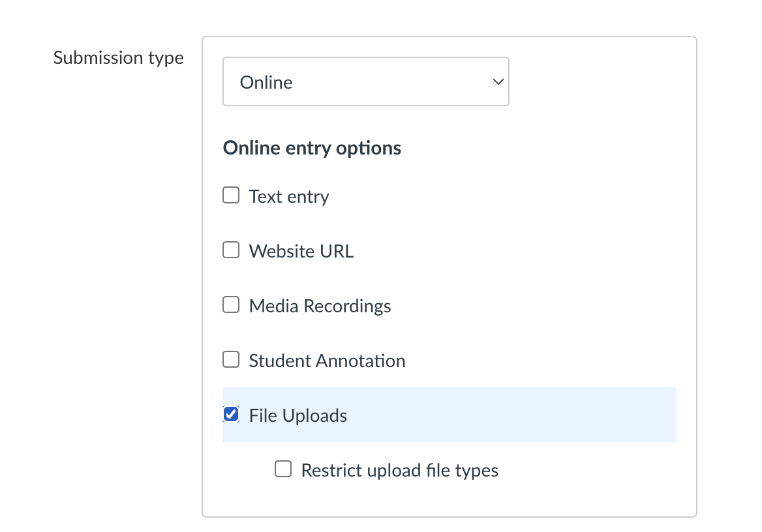This screenshot has width=762, height=532.
Task: Click the Student Annotation checkbox square
Action: (231, 359)
